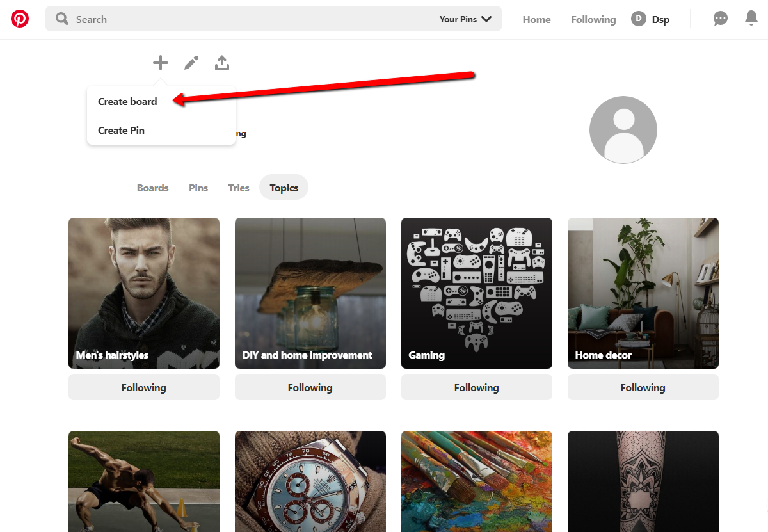
Task: Open the sprinter athlete topic thumbnail
Action: coord(144,481)
